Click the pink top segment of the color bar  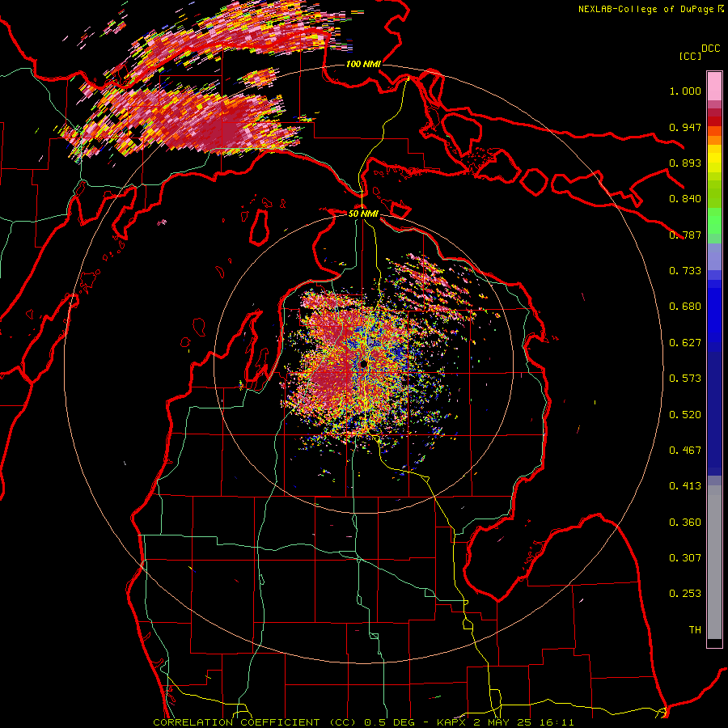pyautogui.click(x=714, y=86)
